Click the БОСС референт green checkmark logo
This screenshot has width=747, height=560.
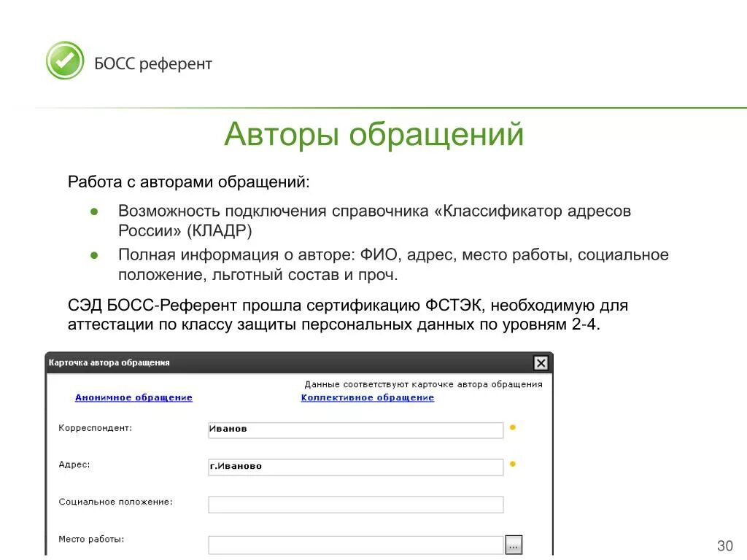coord(65,61)
